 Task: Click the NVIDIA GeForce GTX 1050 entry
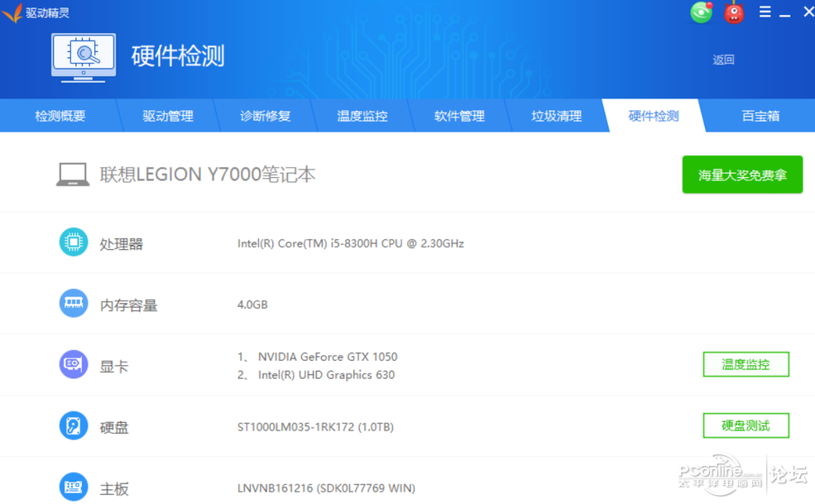click(x=328, y=357)
